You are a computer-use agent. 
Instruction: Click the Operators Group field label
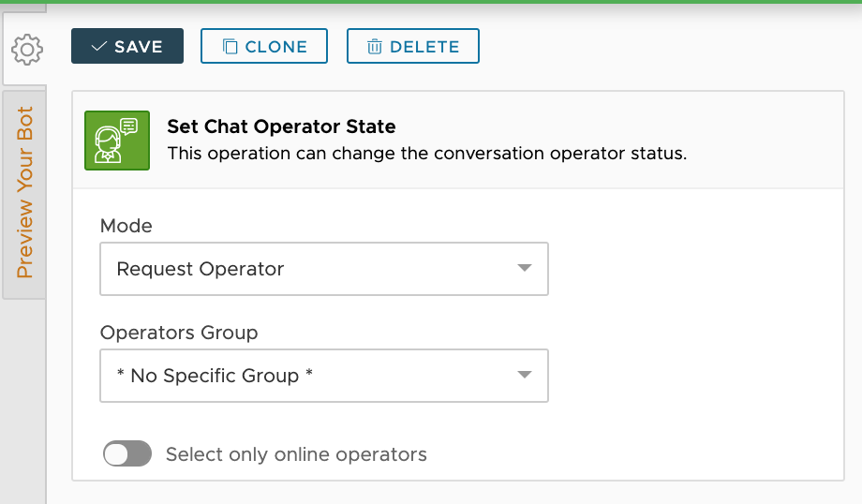click(179, 333)
